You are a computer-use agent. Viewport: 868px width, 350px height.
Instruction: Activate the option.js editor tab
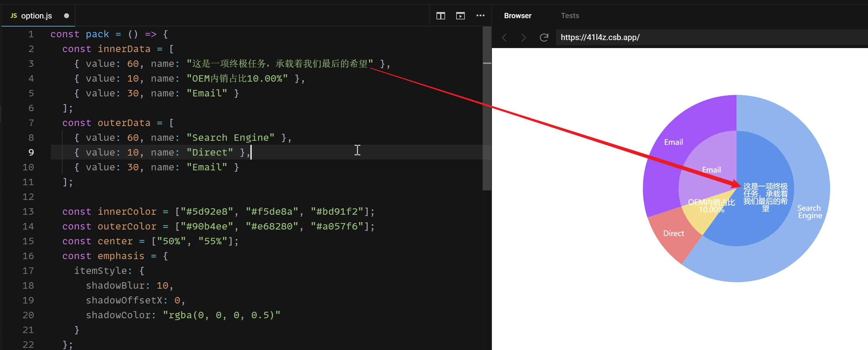(36, 16)
